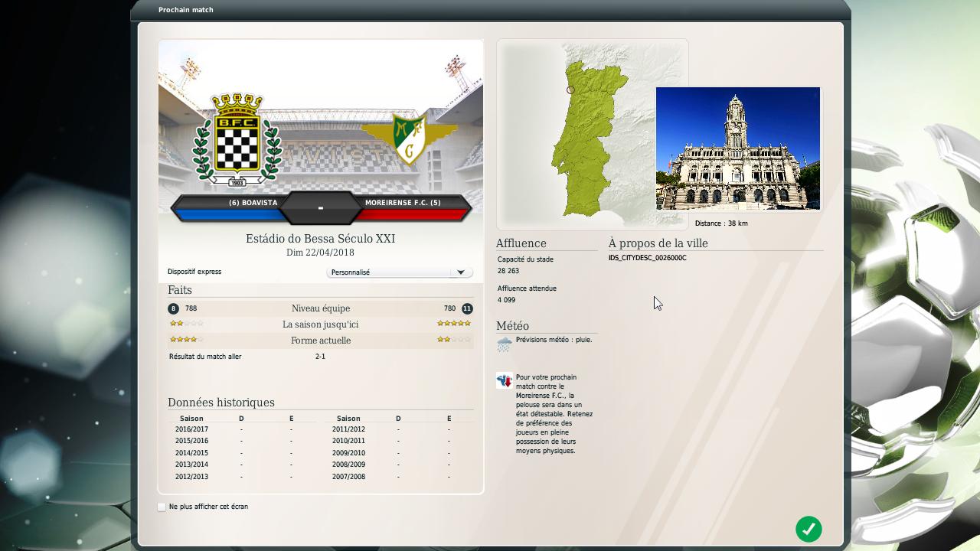Click the '(6) BOAVISTA' team name bar
This screenshot has width=980, height=551.
[253, 203]
